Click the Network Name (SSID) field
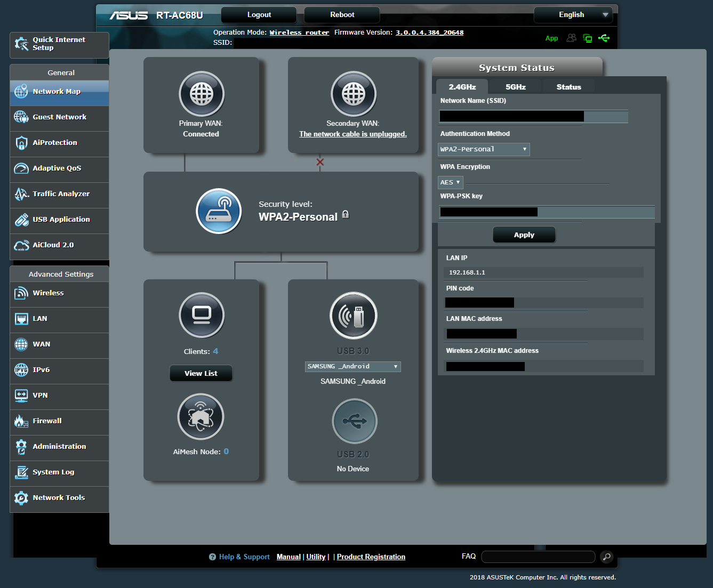The width and height of the screenshot is (713, 588). (533, 117)
